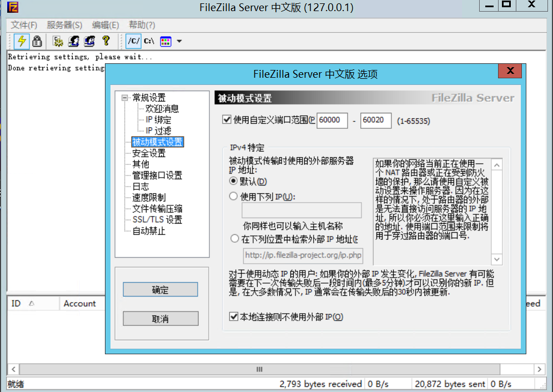The height and width of the screenshot is (392, 553).
Task: Toggle 使用自定义端口范围 checkbox
Action: (227, 119)
